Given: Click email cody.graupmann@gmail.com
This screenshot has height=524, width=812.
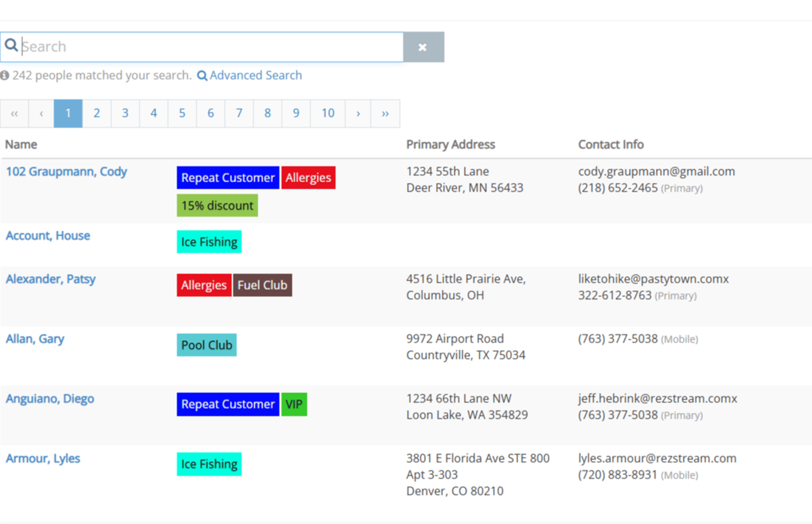Looking at the screenshot, I should [657, 172].
